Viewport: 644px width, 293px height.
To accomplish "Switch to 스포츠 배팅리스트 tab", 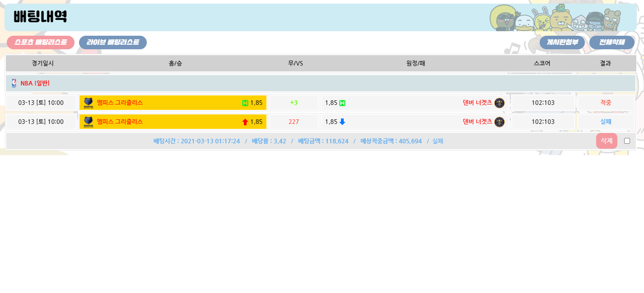I will point(41,43).
